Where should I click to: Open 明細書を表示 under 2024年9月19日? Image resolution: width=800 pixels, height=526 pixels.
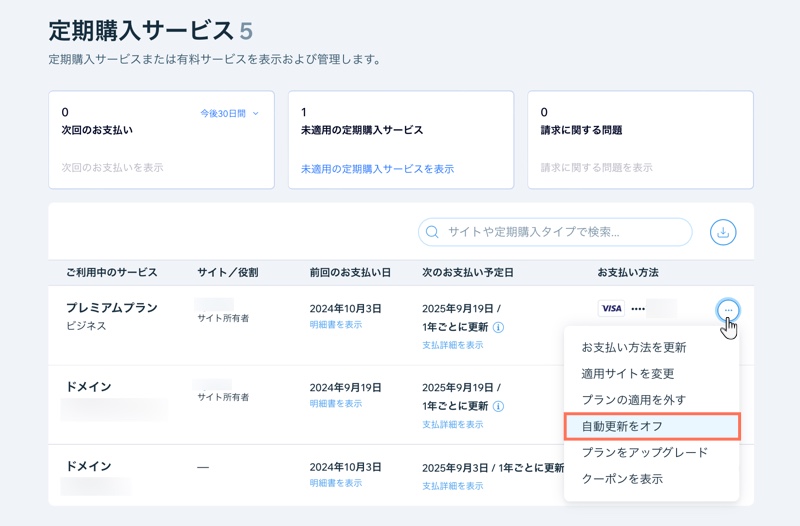click(336, 404)
